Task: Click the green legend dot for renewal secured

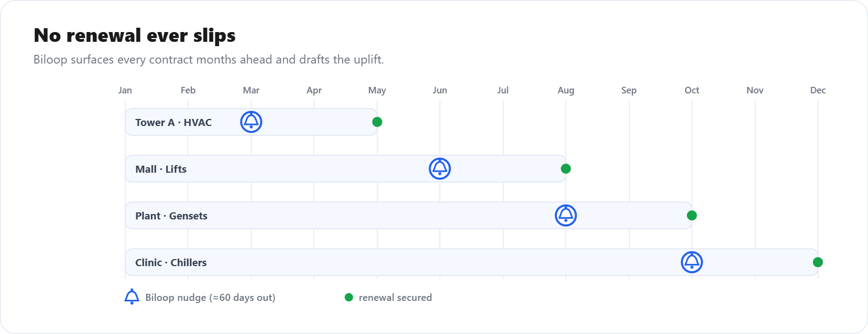Action: pyautogui.click(x=349, y=297)
